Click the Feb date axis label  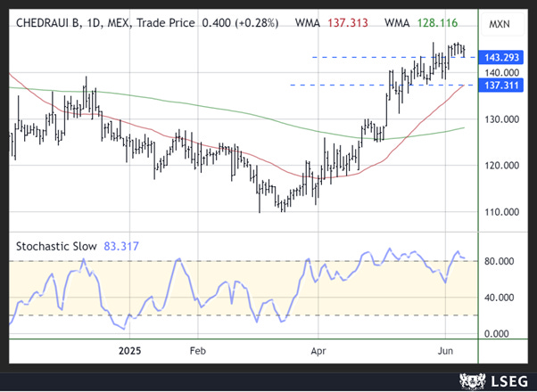[x=198, y=351]
